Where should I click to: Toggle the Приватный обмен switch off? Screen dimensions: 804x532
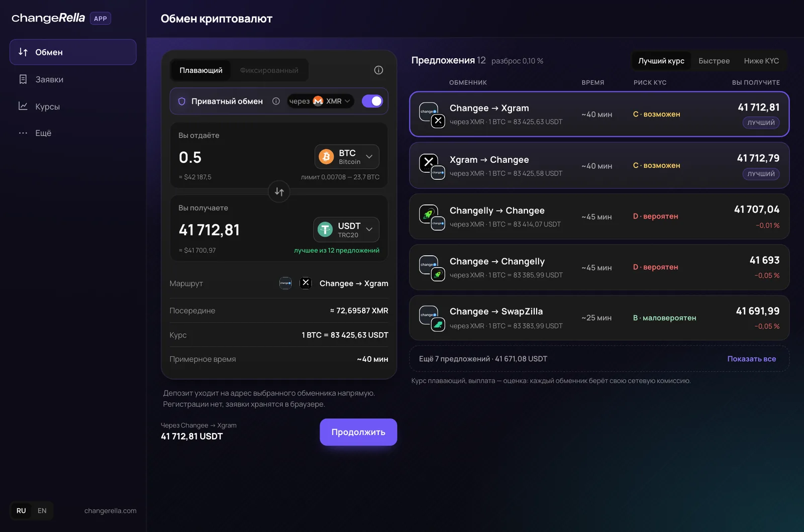(x=372, y=101)
